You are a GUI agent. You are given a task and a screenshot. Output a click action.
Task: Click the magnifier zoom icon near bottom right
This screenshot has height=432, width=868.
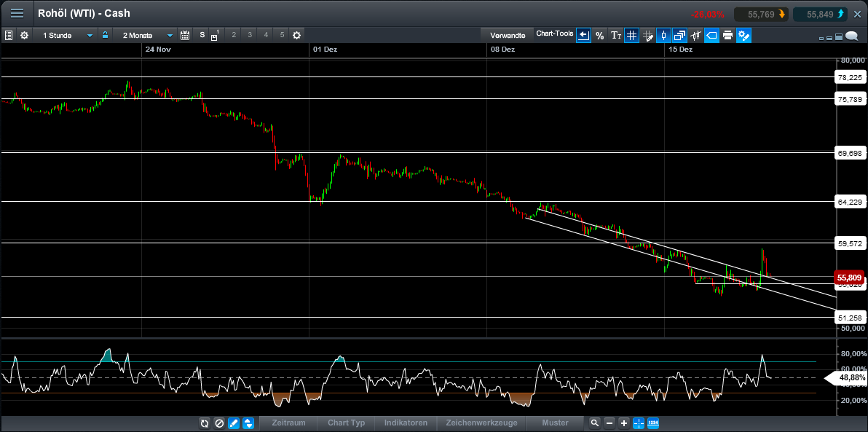[594, 423]
